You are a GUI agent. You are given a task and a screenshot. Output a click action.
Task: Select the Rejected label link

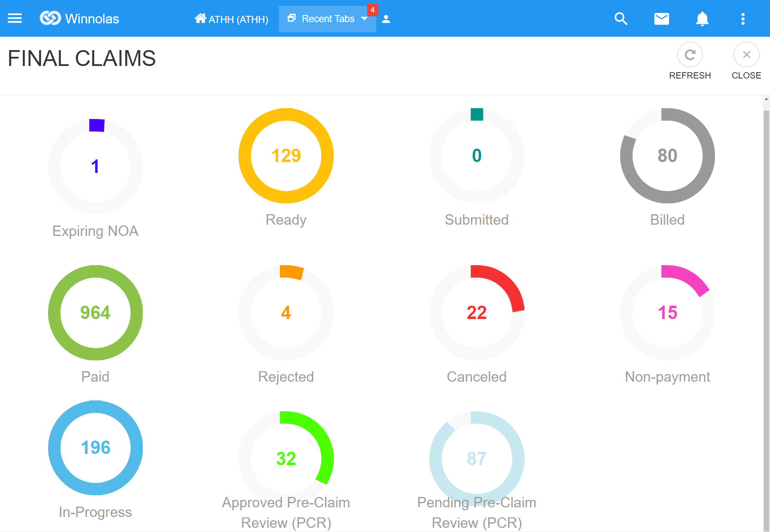click(x=286, y=377)
